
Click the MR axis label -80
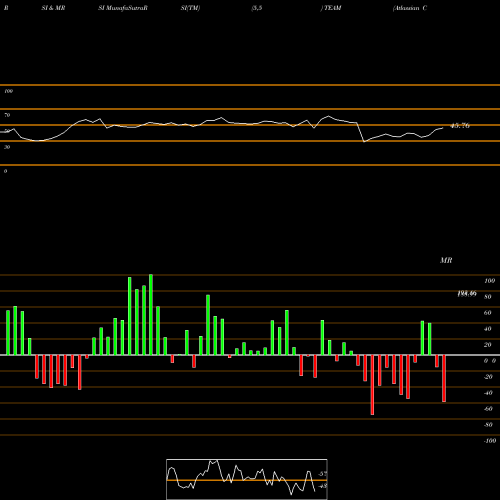click(x=488, y=425)
